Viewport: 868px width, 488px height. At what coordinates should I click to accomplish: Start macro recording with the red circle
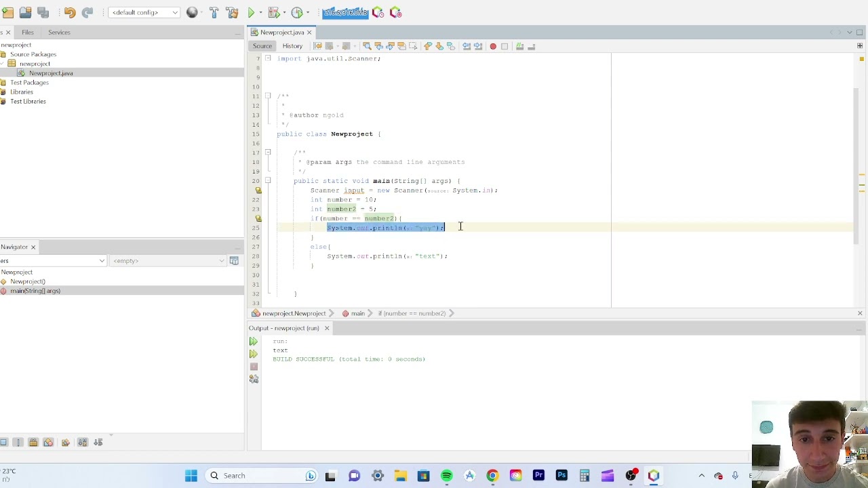pyautogui.click(x=493, y=46)
